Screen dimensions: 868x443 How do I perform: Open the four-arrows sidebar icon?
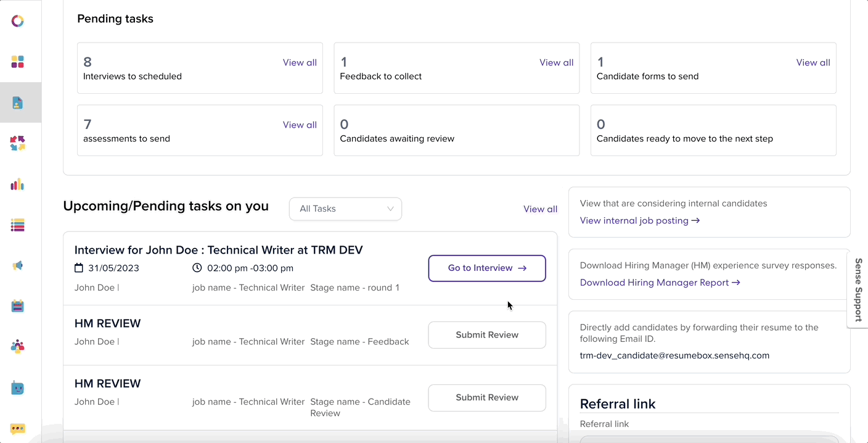[x=18, y=143]
